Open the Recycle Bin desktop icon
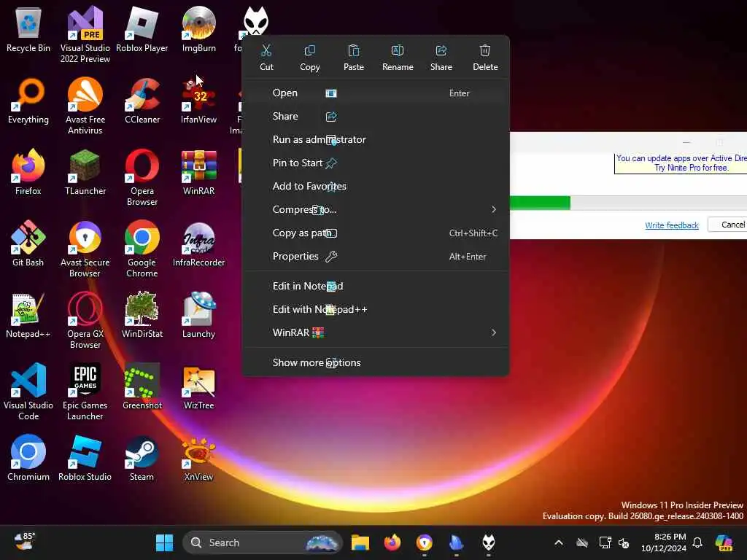747x560 pixels. 28,30
